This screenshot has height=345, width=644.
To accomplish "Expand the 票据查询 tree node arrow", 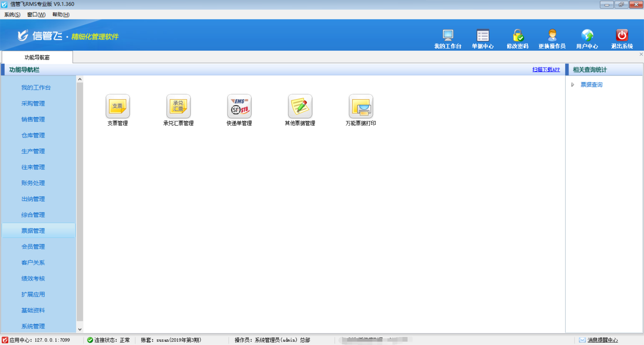I will click(x=573, y=85).
